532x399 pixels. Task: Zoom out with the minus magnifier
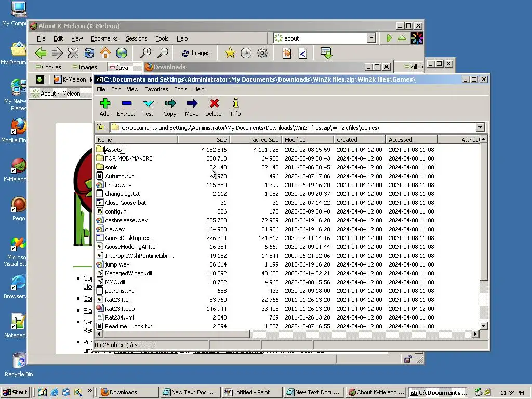pyautogui.click(x=163, y=53)
